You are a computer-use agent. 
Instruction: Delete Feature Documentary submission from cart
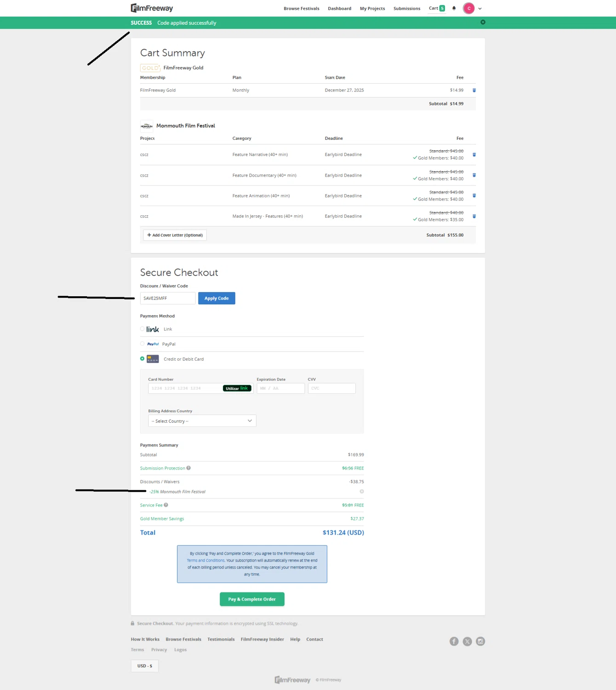click(x=474, y=175)
